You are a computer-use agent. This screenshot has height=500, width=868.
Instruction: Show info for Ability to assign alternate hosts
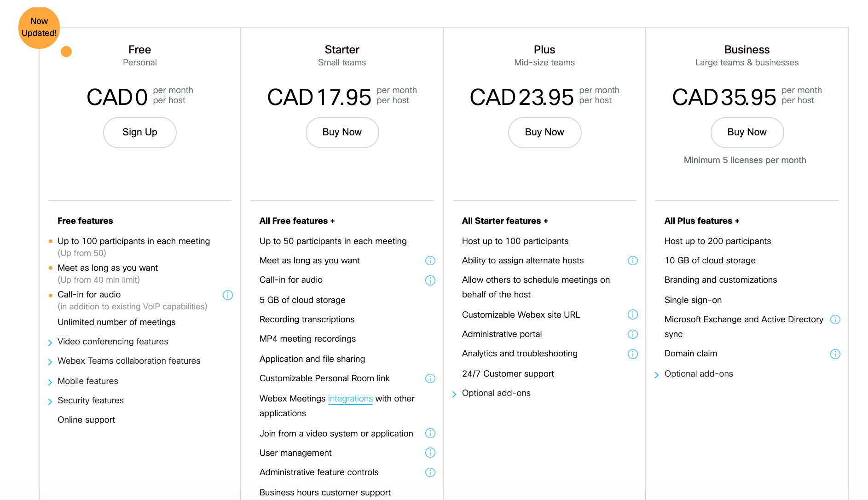pos(632,261)
